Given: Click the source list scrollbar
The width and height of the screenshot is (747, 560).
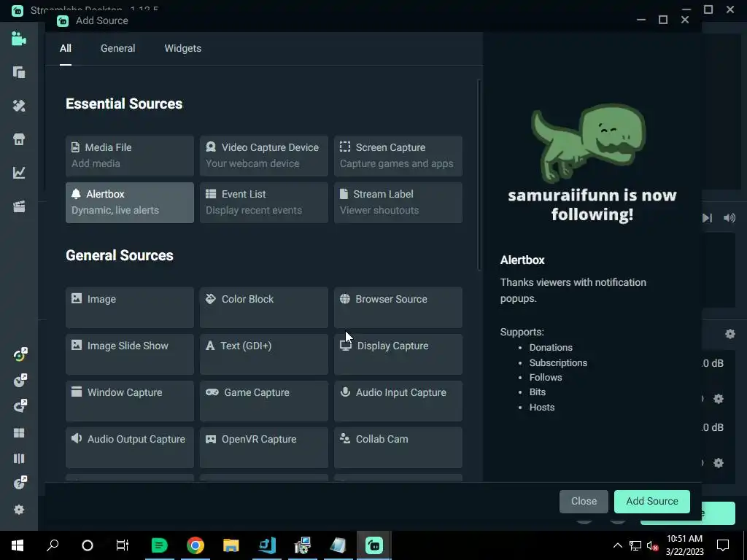Looking at the screenshot, I should tap(479, 176).
